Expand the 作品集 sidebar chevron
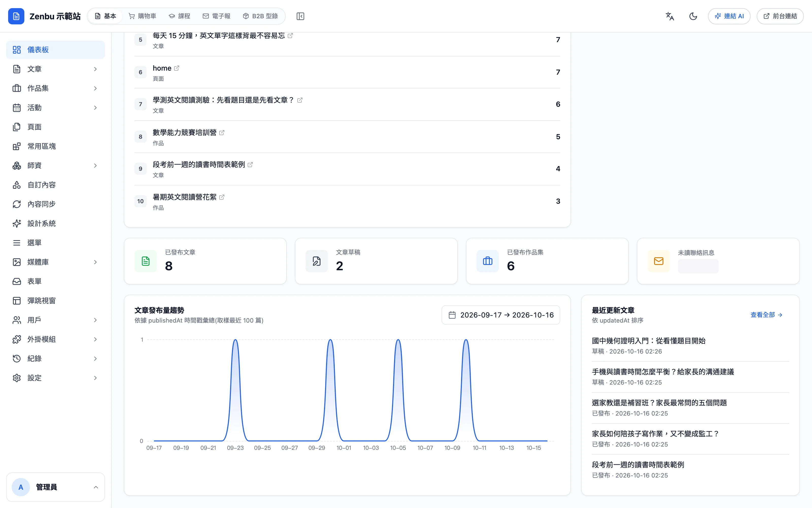 95,88
